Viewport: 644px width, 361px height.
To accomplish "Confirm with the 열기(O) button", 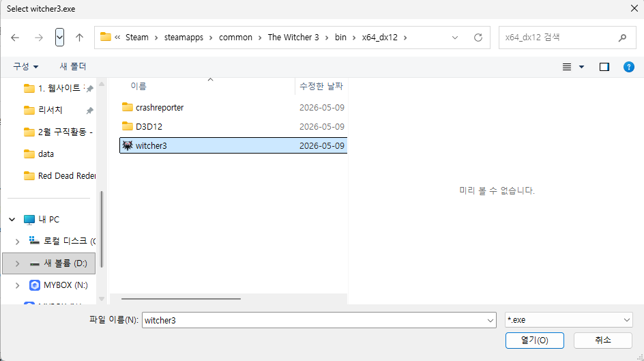I will [534, 340].
